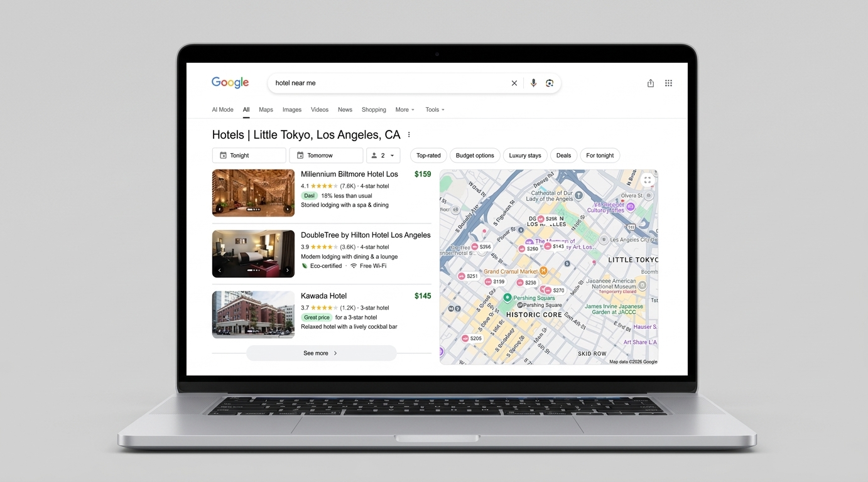Image resolution: width=868 pixels, height=482 pixels.
Task: Show previous photo of DoubleTree hotel
Action: (220, 270)
